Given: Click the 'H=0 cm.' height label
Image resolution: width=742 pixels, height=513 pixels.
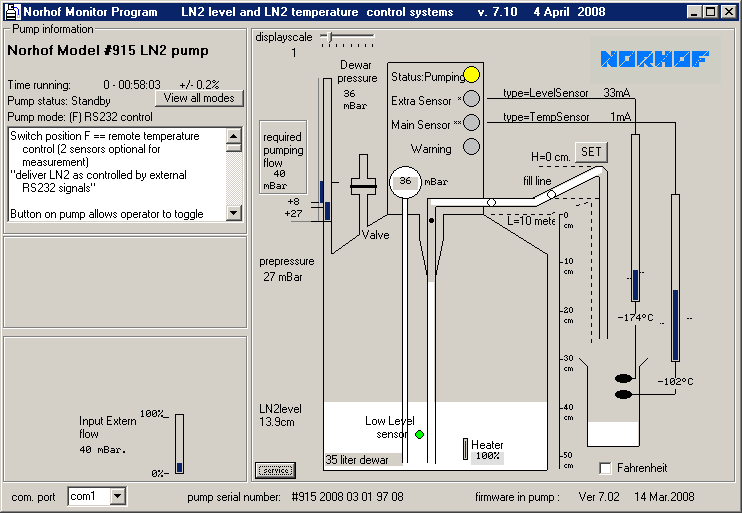Looking at the screenshot, I should 551,157.
